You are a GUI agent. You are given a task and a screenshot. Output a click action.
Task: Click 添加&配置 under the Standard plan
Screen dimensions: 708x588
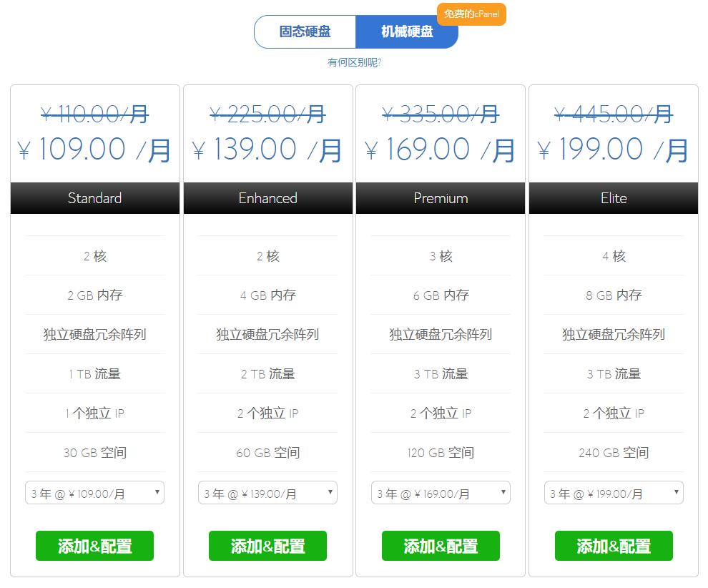pyautogui.click(x=94, y=546)
